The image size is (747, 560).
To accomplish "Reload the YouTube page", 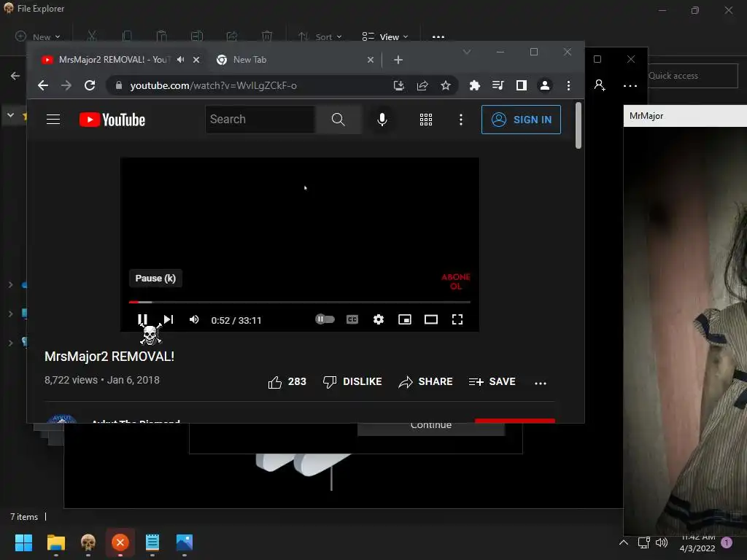I will 90,85.
